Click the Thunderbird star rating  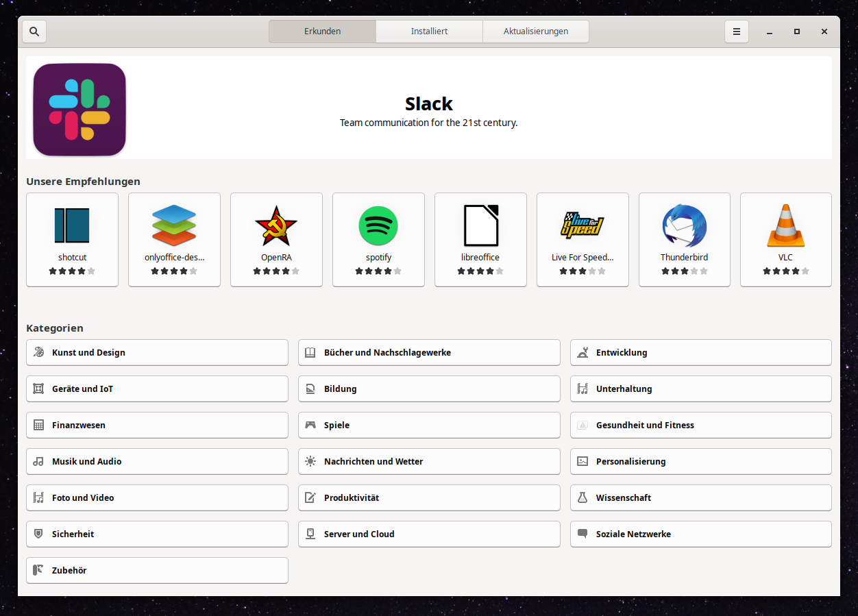pos(685,271)
